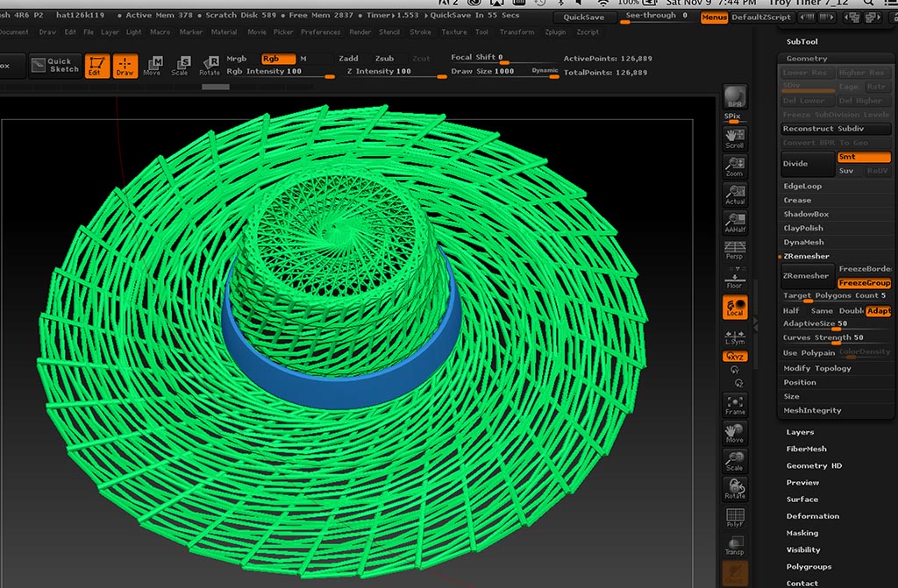Expand the Deformation section
898x588 pixels.
(813, 516)
